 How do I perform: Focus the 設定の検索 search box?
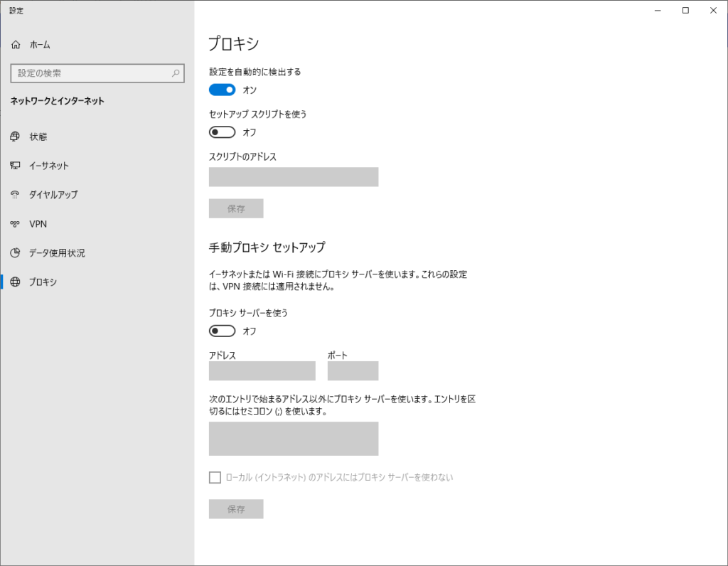97,73
